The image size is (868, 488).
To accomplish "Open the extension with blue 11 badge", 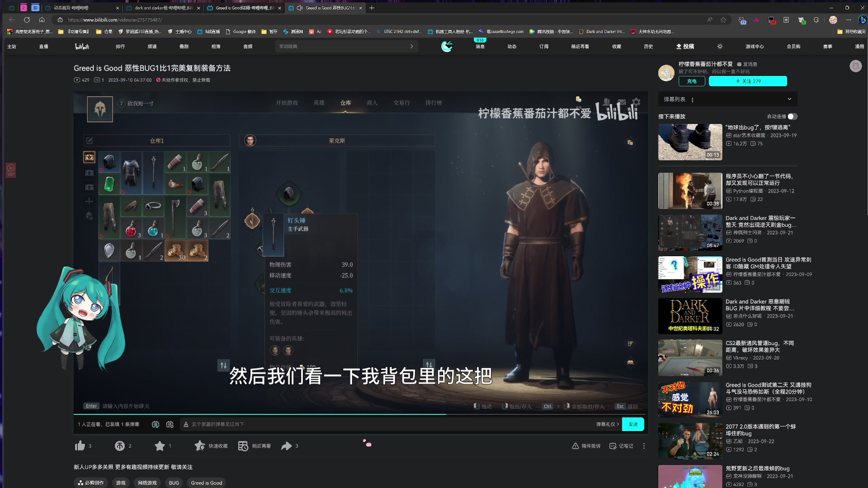I will click(742, 20).
